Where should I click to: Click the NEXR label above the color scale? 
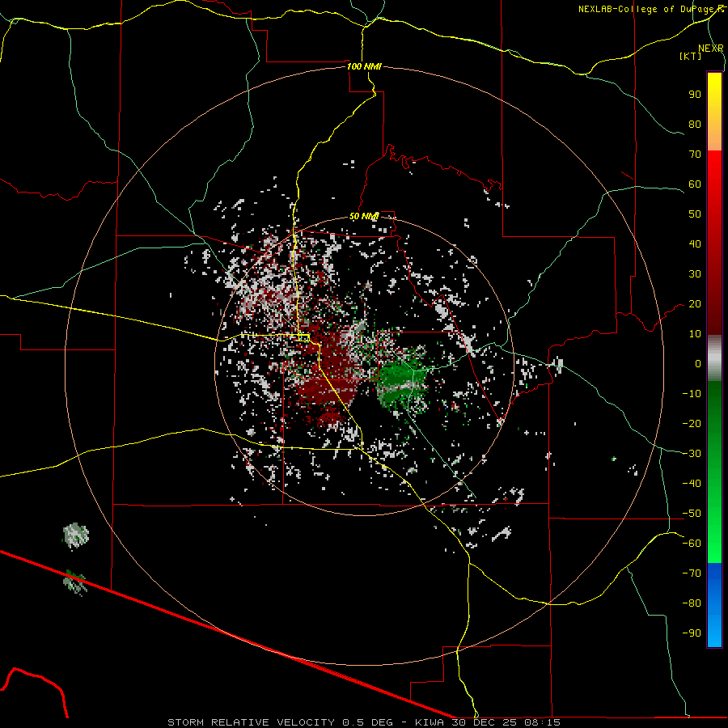(711, 49)
